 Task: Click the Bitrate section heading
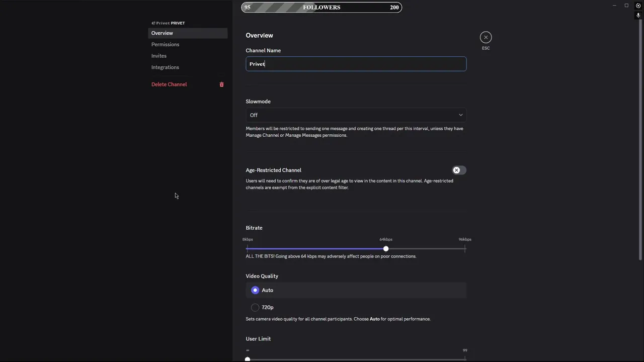point(254,228)
